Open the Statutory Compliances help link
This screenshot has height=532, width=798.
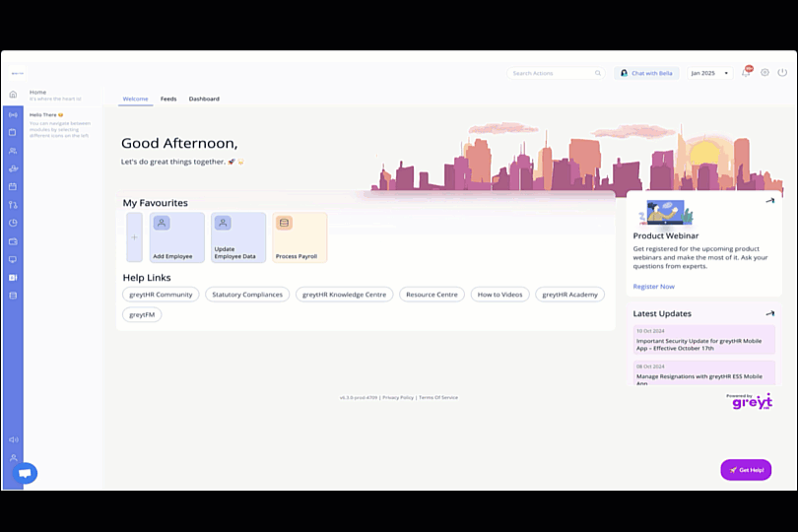pyautogui.click(x=247, y=295)
